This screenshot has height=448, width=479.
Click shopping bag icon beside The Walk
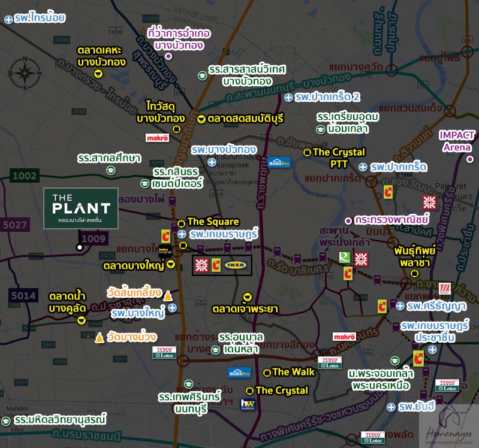pos(267,373)
